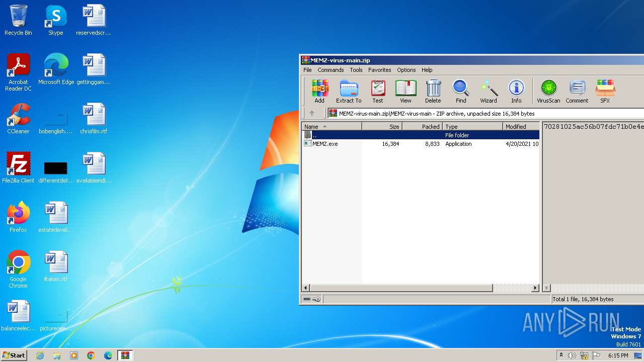Select the iltaken.rtf desktop file
Image resolution: width=644 pixels, height=362 pixels.
56,266
